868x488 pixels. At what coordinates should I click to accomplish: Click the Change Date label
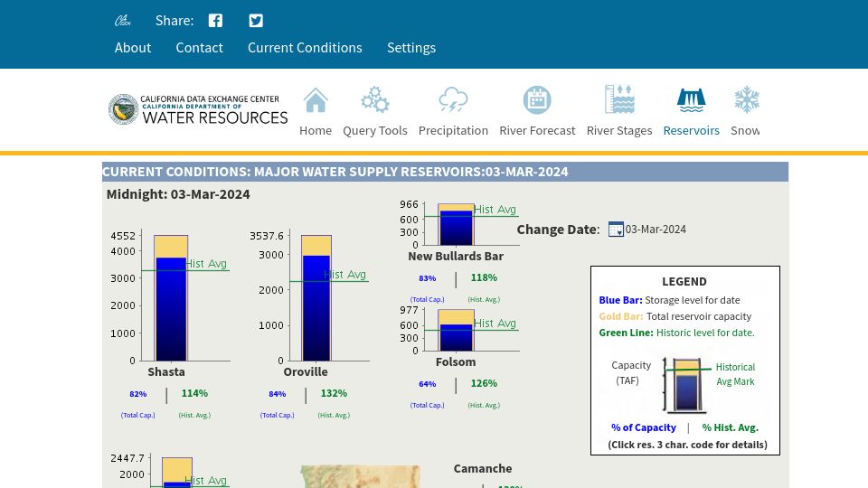click(558, 230)
